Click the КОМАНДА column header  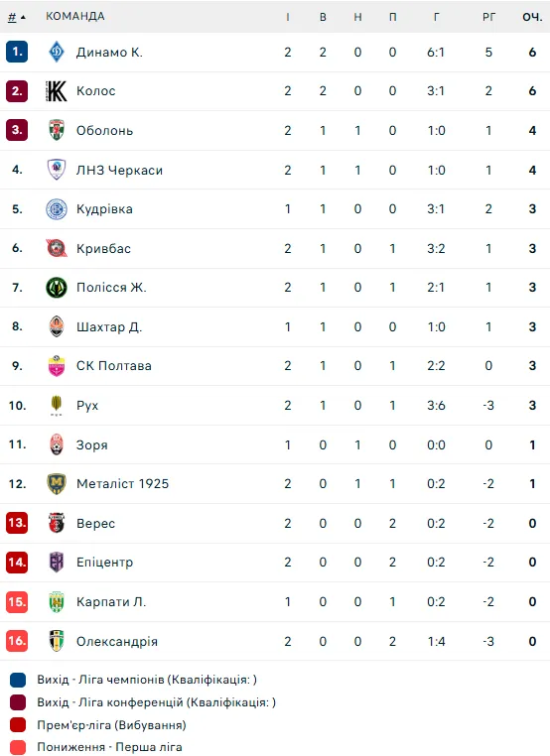point(75,17)
